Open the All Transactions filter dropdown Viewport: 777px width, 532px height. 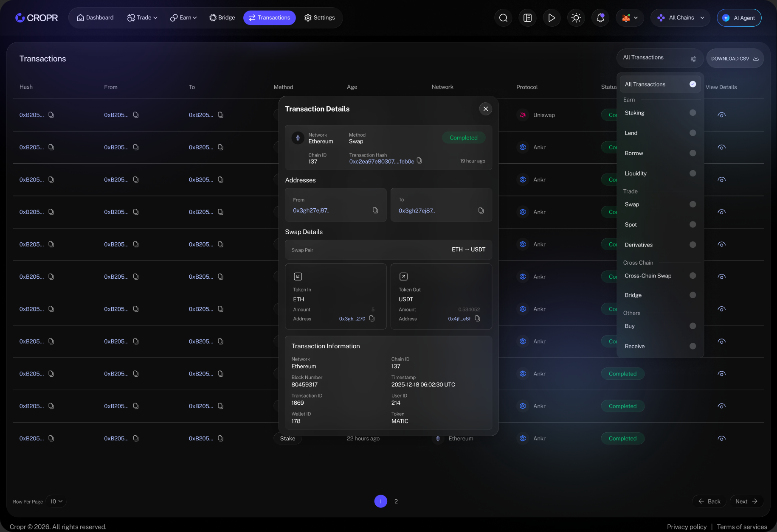coord(660,58)
